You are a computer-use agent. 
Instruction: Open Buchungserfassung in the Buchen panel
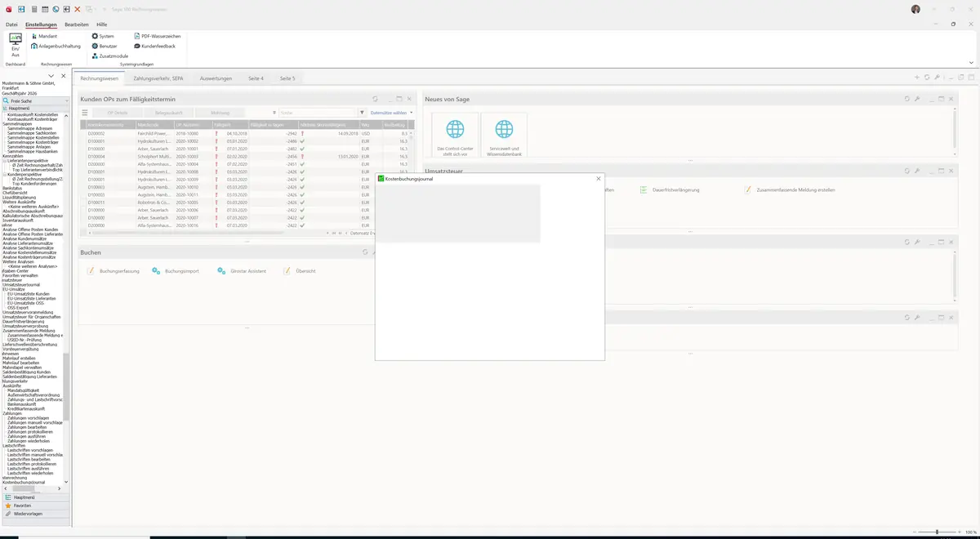(114, 270)
